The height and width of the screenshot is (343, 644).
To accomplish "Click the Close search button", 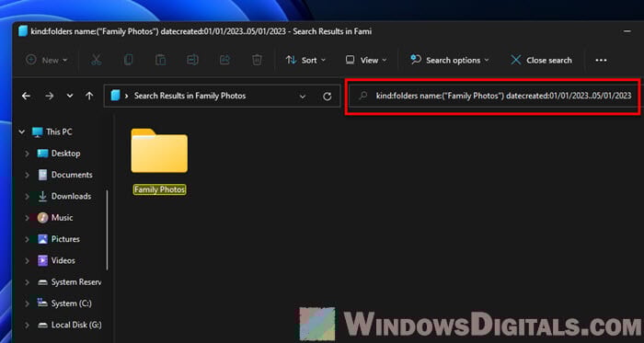I will (541, 61).
